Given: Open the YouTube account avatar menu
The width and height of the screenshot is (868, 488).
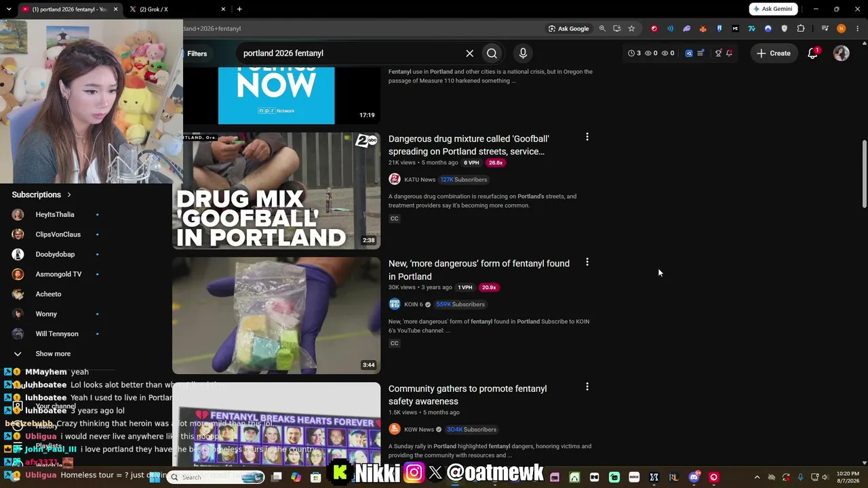Looking at the screenshot, I should tap(842, 53).
